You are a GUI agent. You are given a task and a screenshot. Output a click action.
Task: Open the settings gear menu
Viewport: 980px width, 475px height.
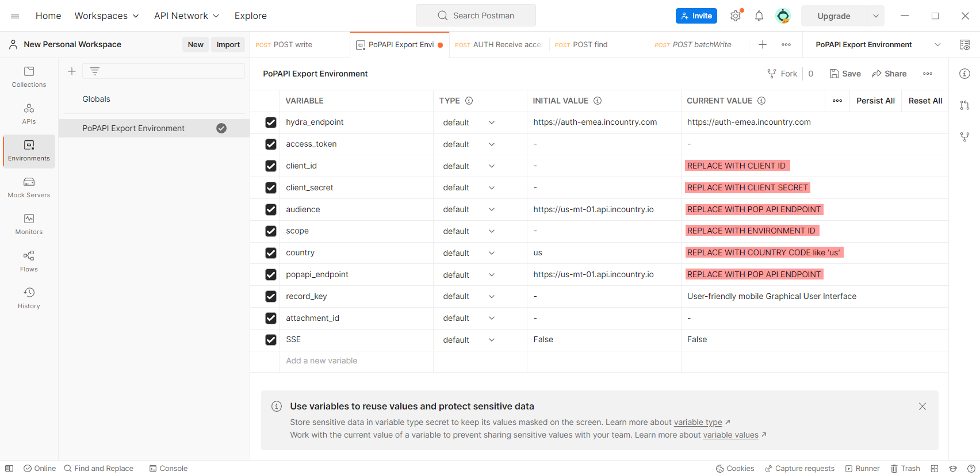tap(736, 16)
